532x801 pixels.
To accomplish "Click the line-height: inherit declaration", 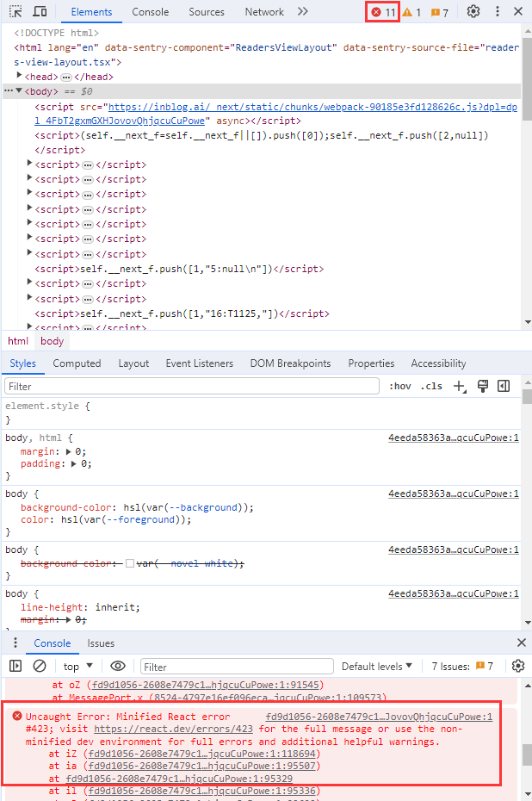I will [80, 607].
